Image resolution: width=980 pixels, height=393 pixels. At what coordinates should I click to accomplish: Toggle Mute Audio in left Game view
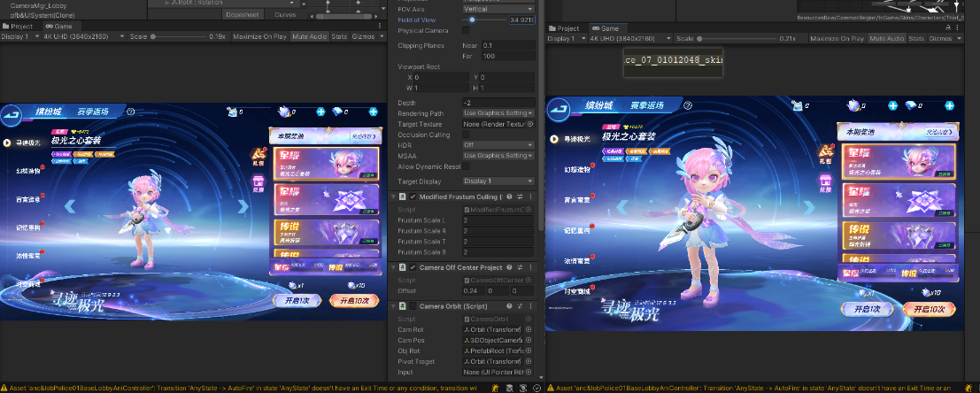[x=310, y=37]
